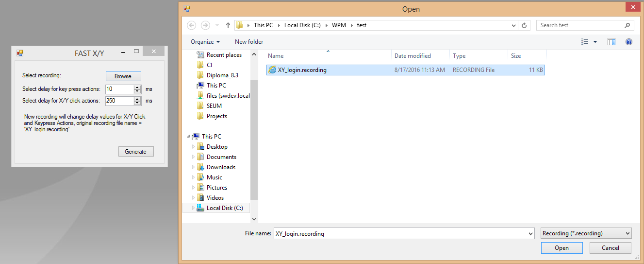Expand the Downloads node

coord(194,167)
